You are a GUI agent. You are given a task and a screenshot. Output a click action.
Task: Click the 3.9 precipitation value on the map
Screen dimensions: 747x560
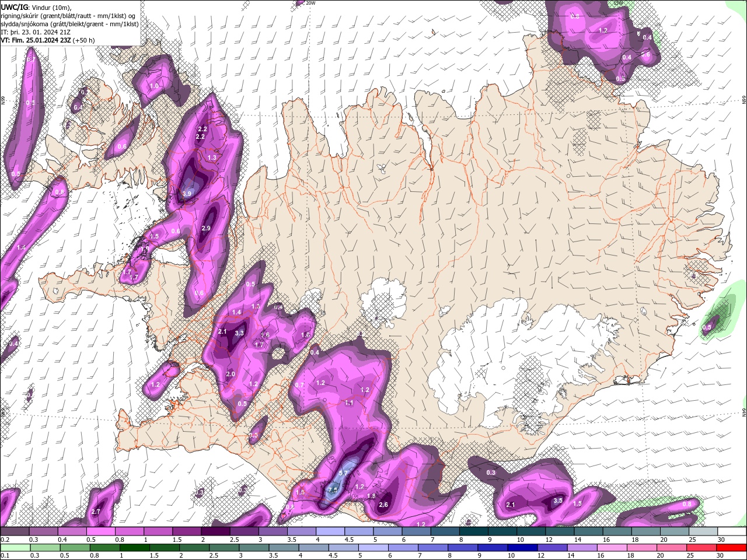point(187,194)
